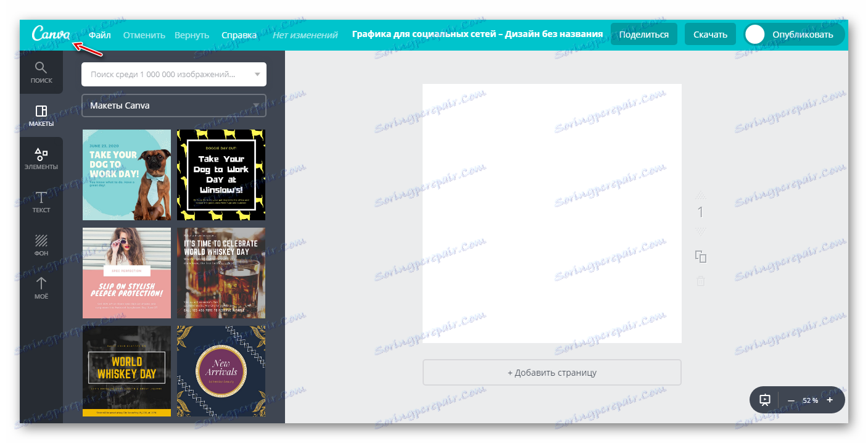Screen dimensions: 868x443
Task: Open the Справка menu
Action: pyautogui.click(x=239, y=35)
